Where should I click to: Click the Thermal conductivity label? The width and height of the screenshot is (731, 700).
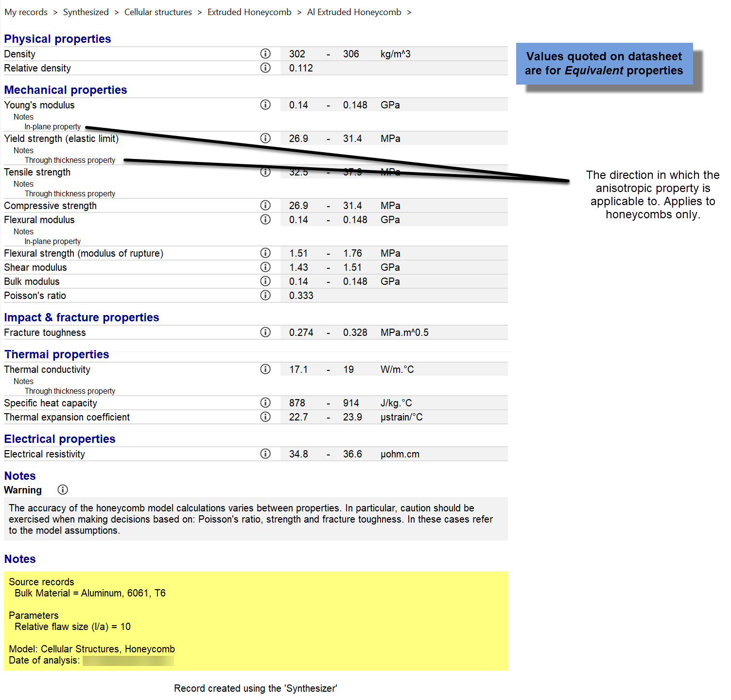(47, 369)
